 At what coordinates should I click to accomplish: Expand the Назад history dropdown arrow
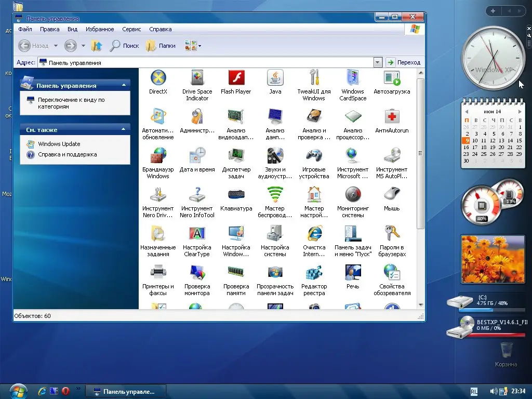[56, 46]
